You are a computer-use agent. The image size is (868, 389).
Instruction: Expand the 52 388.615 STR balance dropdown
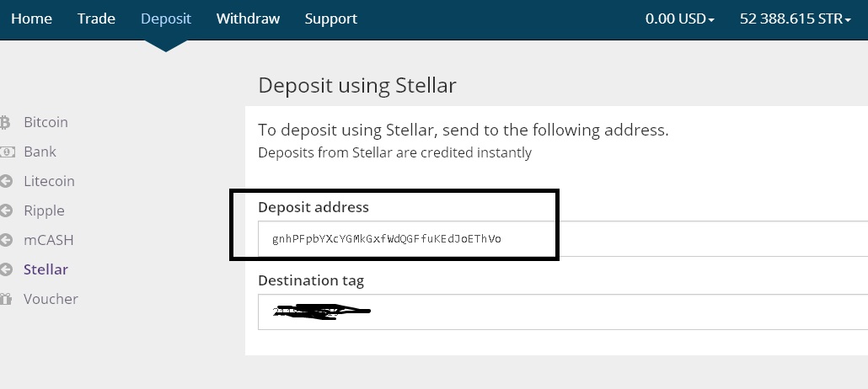coord(795,19)
